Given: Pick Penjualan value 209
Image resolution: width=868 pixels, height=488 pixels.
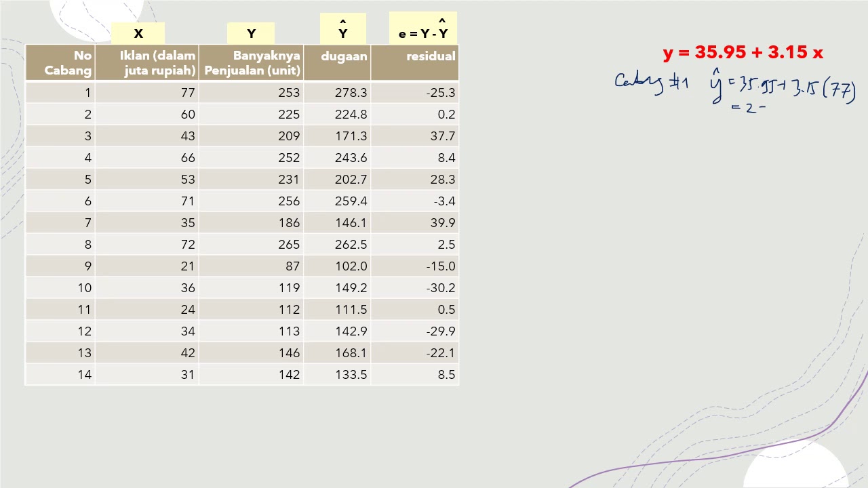Looking at the screenshot, I should (x=289, y=136).
